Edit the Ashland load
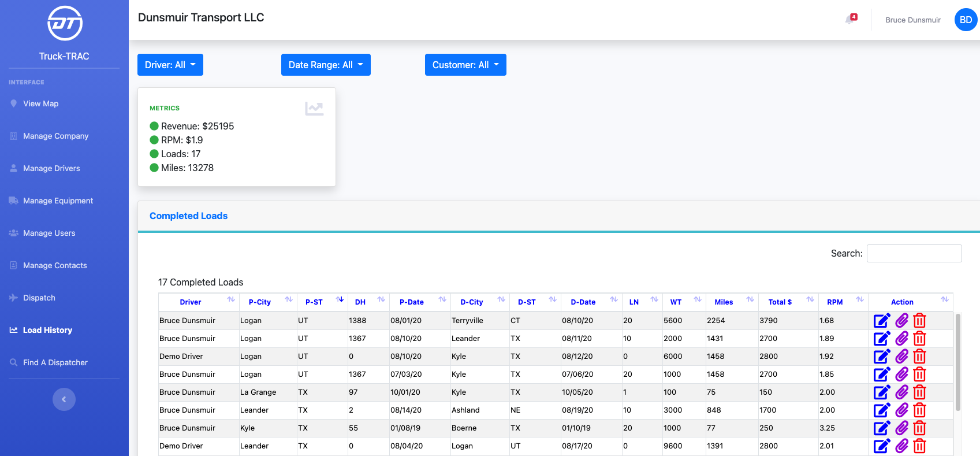Screen dimensions: 980x456 point(882,410)
